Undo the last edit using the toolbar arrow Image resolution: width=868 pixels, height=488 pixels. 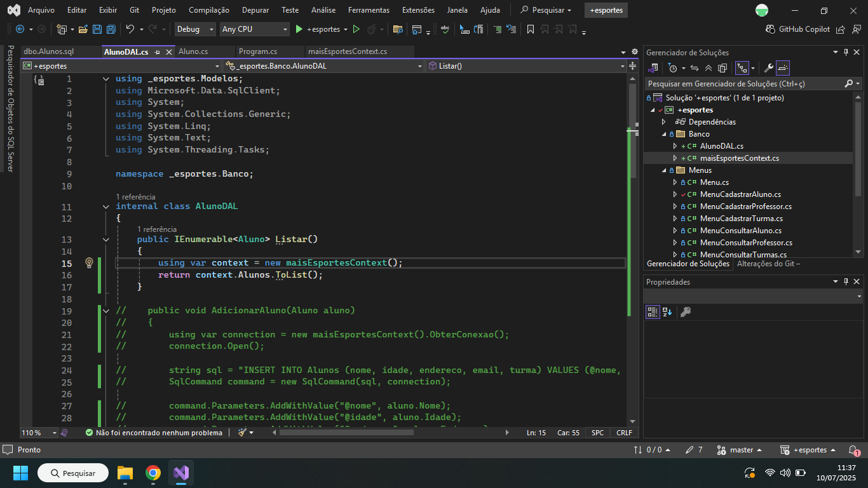(130, 29)
